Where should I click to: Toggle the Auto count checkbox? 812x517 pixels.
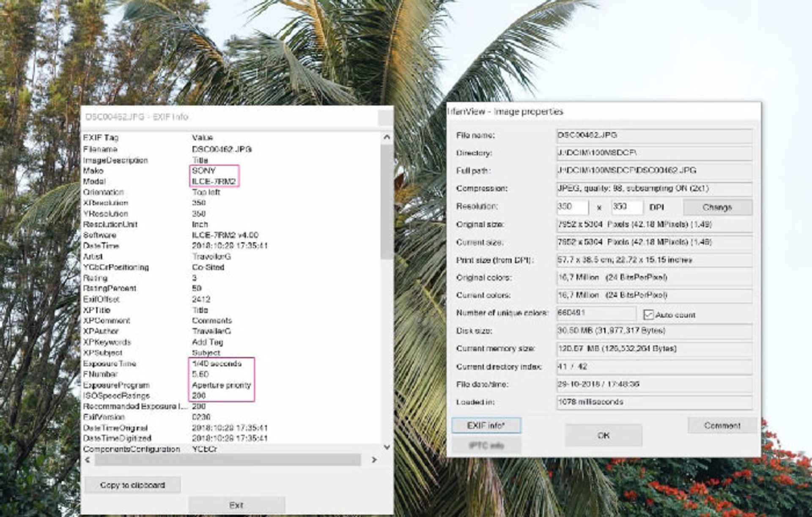[x=648, y=315]
